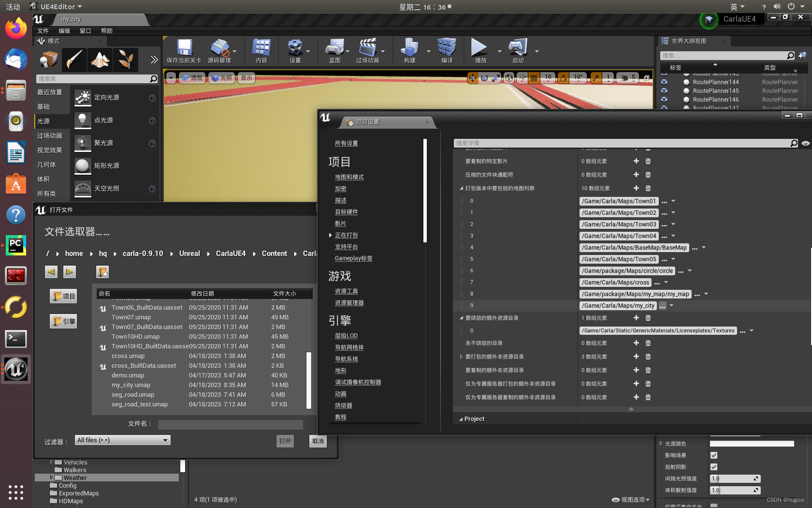
Task: Expand the modes toolbar overflow chevron
Action: [154, 60]
